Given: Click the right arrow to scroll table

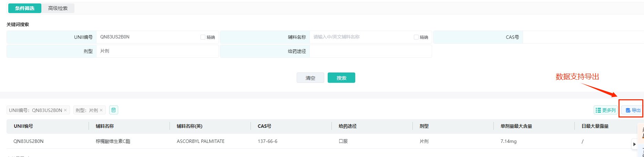Looking at the screenshot, I should coord(634,144).
